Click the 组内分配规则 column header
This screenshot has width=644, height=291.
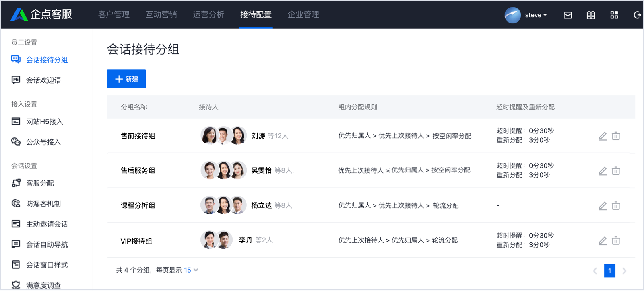[358, 107]
